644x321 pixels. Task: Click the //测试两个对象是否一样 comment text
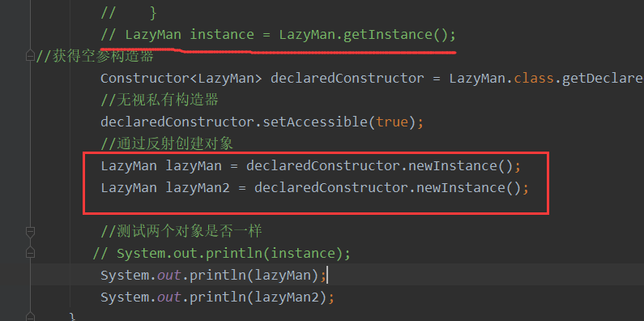coord(181,231)
